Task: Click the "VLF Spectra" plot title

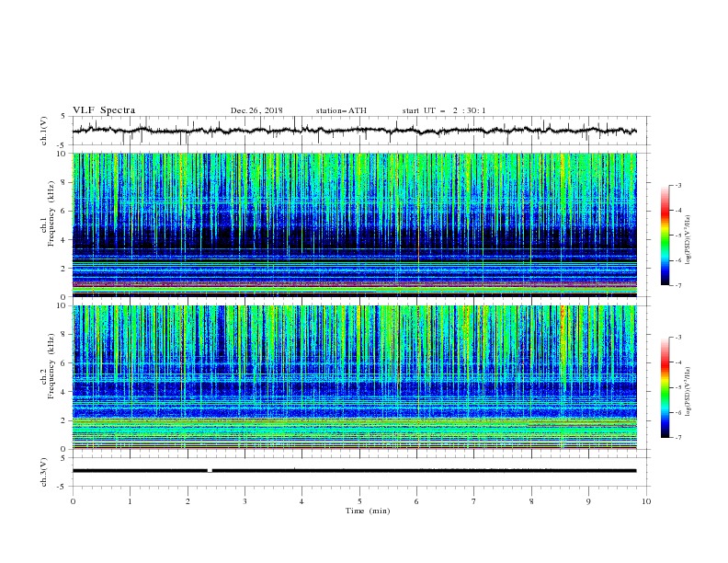Action: tap(104, 110)
